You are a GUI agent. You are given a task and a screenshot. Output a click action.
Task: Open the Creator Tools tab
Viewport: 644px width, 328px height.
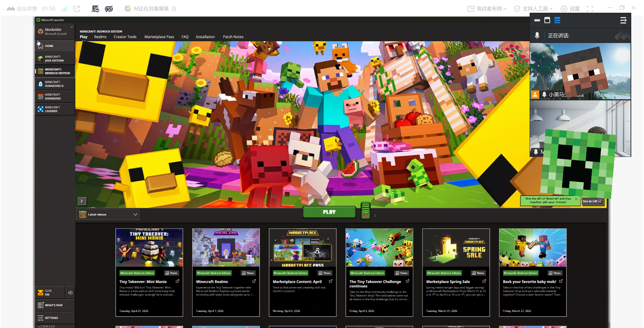click(125, 37)
